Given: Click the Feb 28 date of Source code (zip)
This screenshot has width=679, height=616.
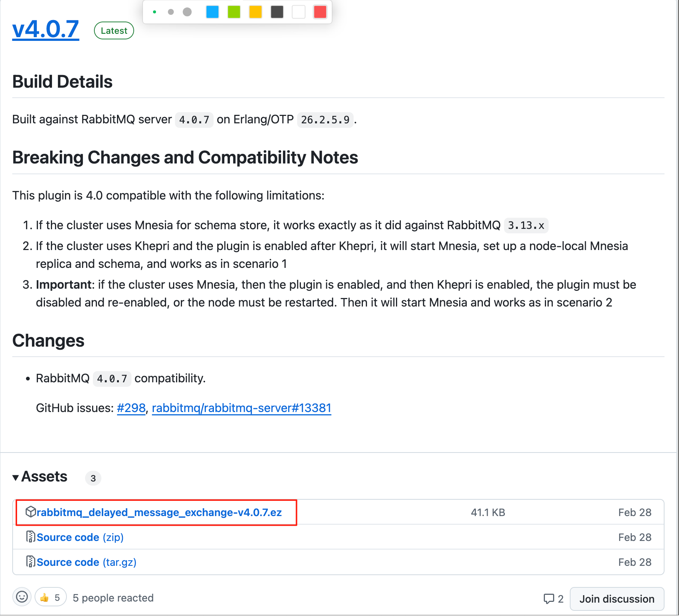Looking at the screenshot, I should coord(635,537).
